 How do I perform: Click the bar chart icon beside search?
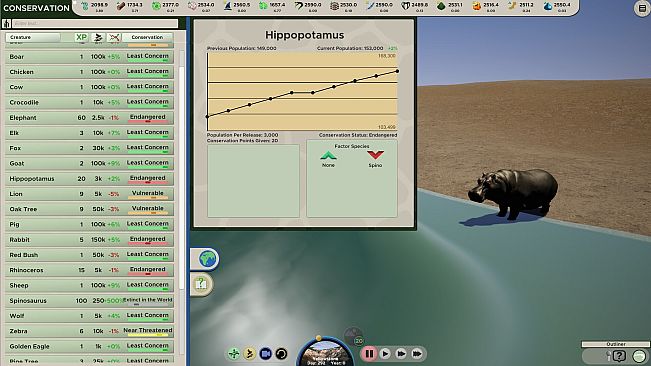(6, 23)
